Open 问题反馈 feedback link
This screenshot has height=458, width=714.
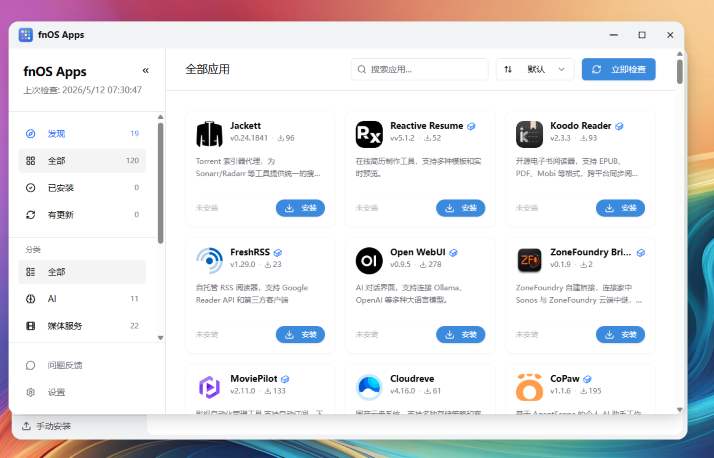point(82,365)
